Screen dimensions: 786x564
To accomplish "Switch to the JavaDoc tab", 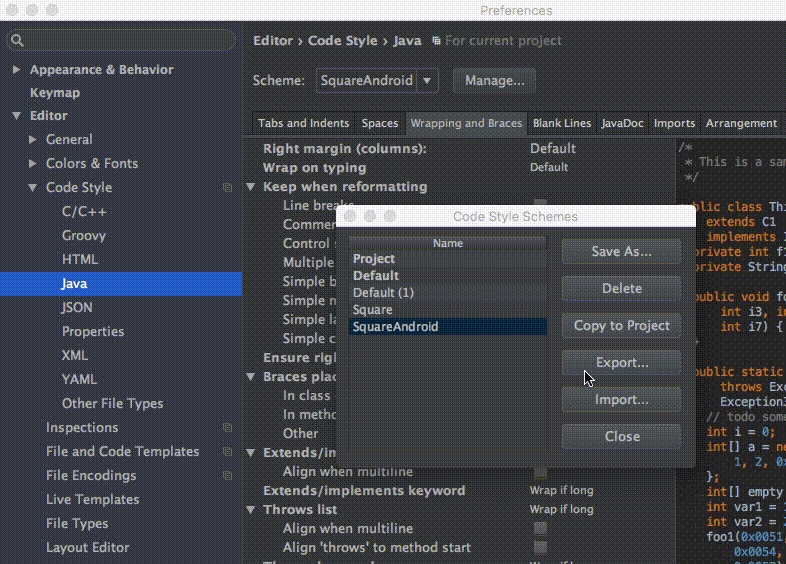I will point(622,123).
